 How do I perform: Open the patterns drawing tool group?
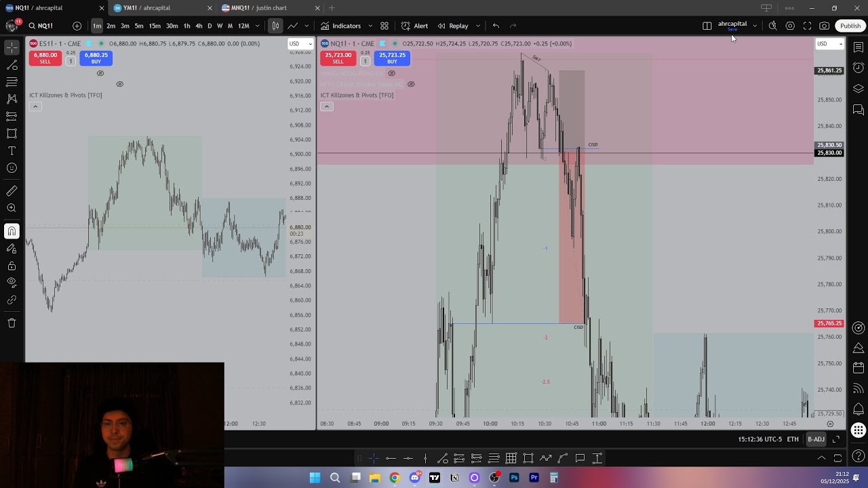12,99
